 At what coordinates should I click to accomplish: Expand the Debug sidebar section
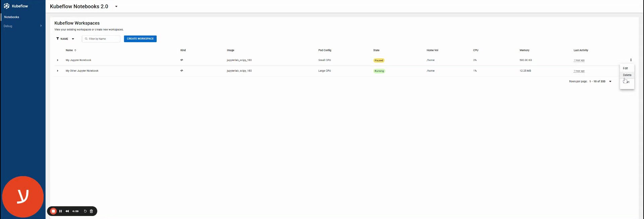[23, 26]
